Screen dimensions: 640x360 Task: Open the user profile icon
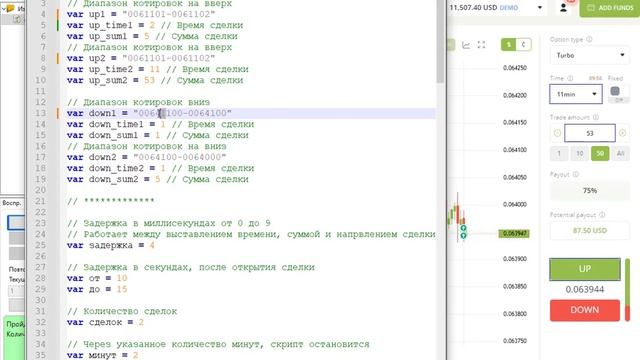(x=563, y=8)
